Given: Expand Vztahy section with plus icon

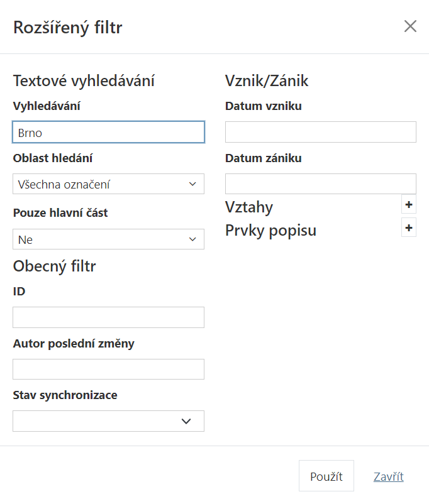Looking at the screenshot, I should tap(409, 205).
